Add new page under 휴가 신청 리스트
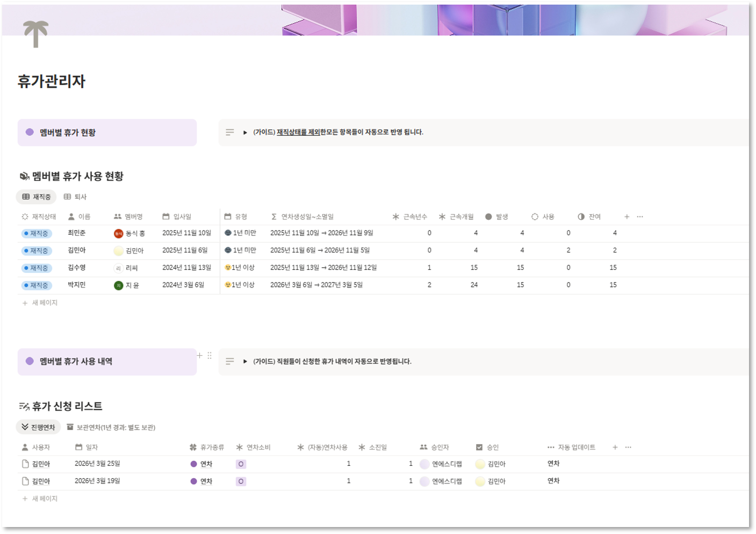 40,499
